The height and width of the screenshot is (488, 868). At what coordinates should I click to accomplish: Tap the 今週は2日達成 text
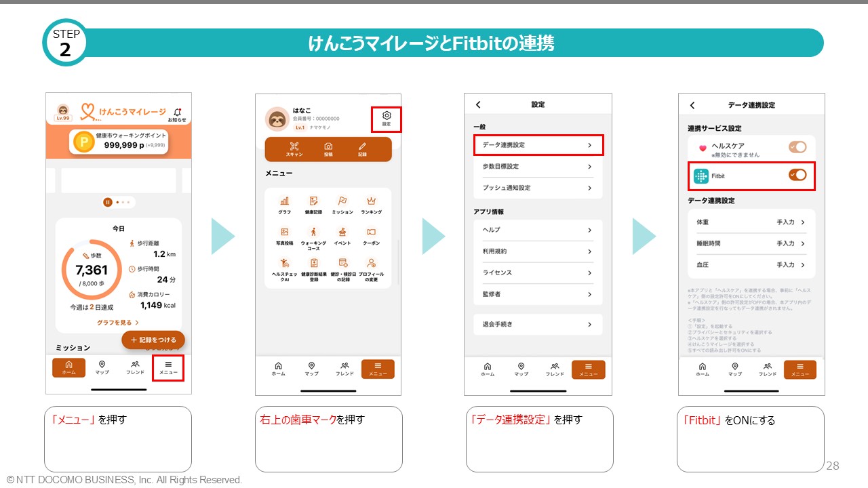tap(92, 307)
